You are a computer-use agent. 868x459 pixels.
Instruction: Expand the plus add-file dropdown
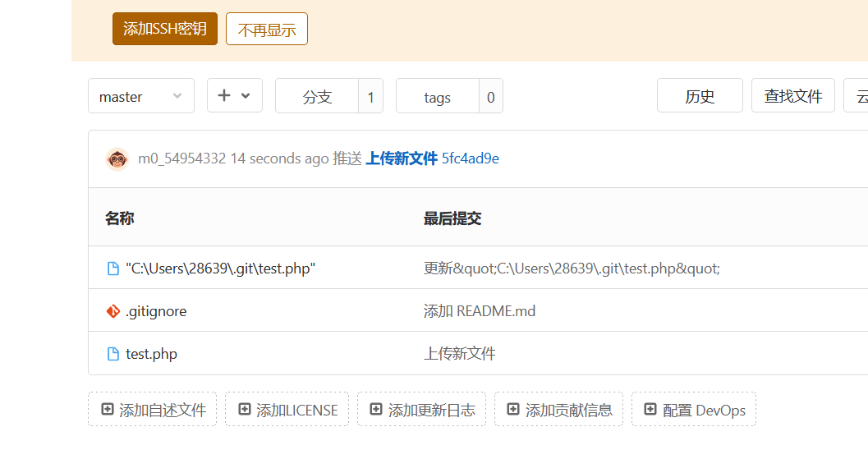[x=235, y=95]
